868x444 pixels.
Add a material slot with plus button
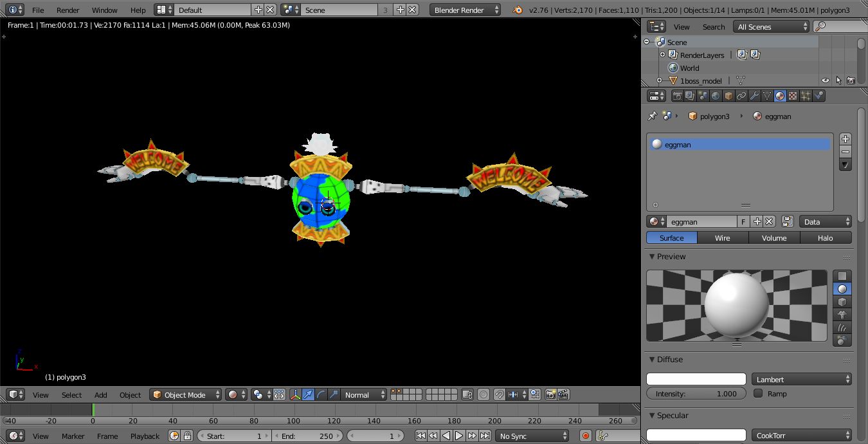coord(845,139)
